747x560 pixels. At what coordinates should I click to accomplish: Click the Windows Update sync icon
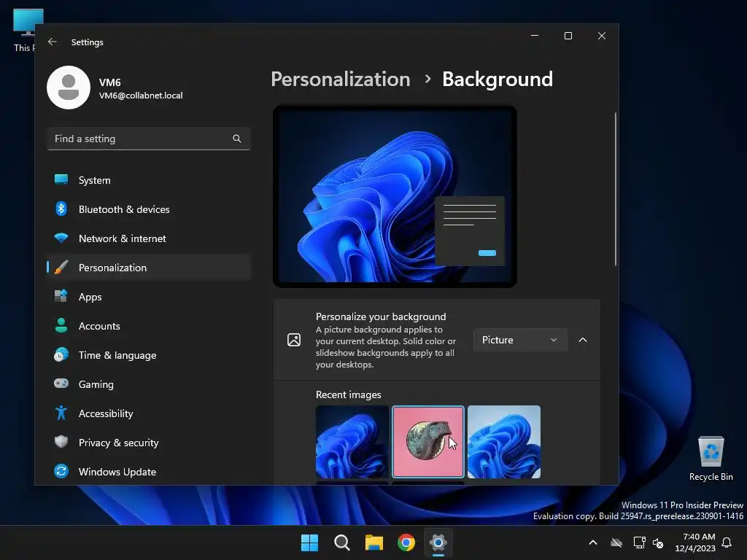[61, 472]
